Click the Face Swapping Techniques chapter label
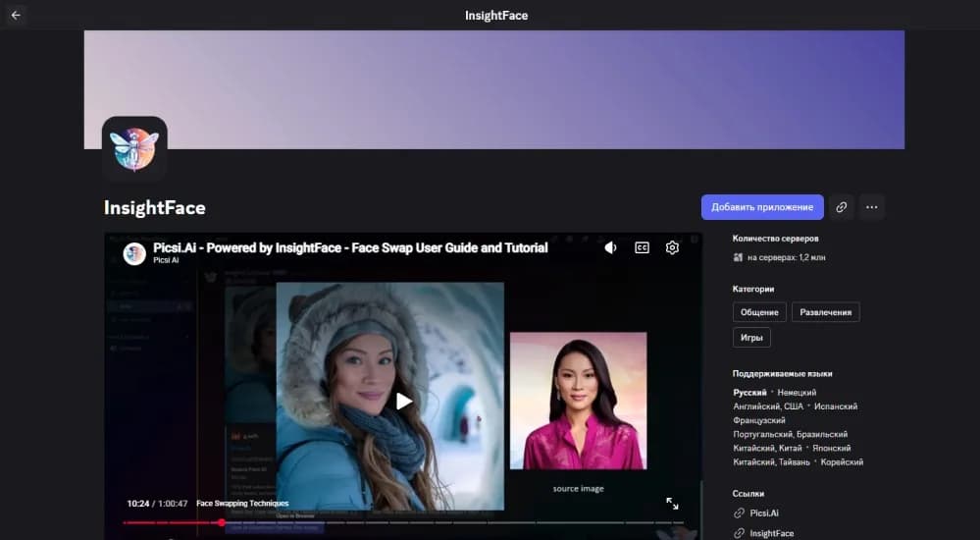 click(x=242, y=504)
